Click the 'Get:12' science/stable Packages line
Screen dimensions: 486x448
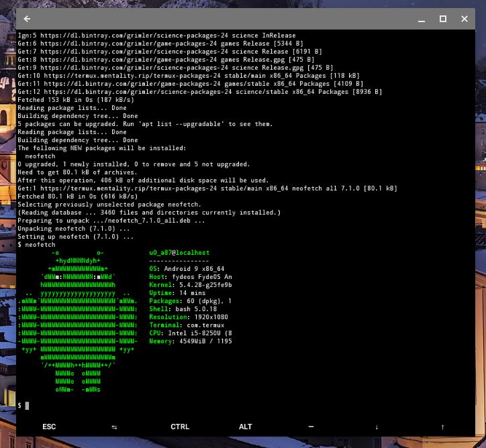[x=200, y=92]
